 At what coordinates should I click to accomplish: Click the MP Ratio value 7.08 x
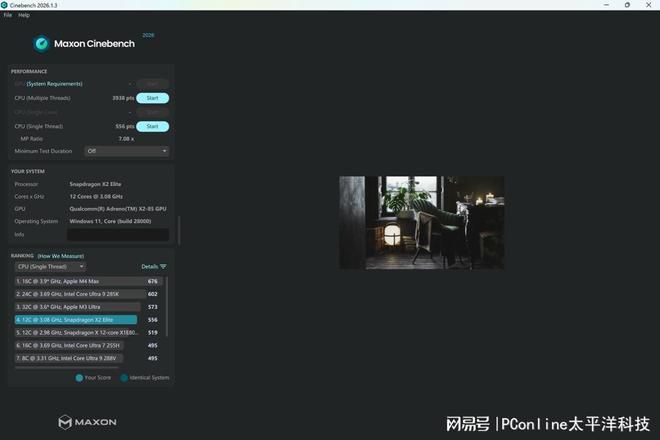(126, 139)
